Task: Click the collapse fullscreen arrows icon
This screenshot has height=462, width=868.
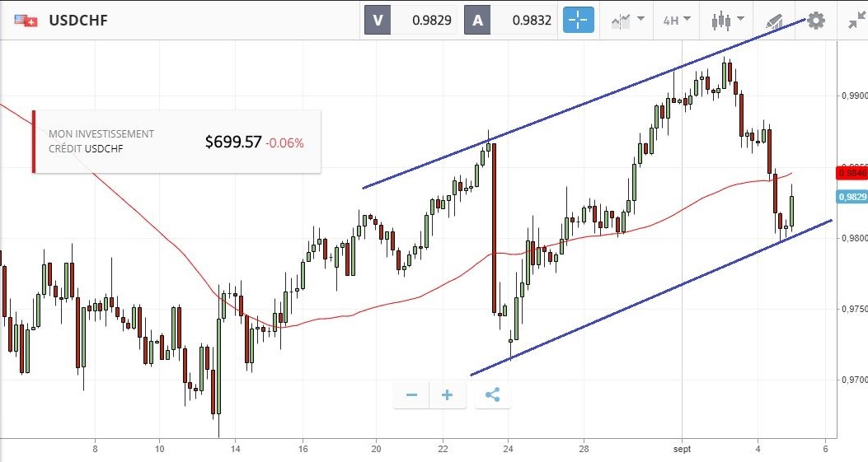Action: click(856, 21)
